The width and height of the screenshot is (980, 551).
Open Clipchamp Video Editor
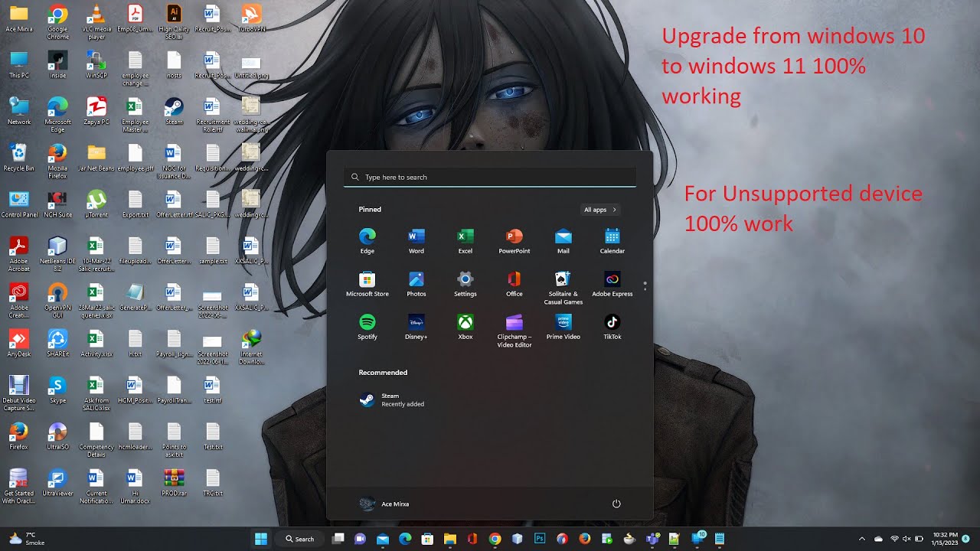click(x=514, y=330)
